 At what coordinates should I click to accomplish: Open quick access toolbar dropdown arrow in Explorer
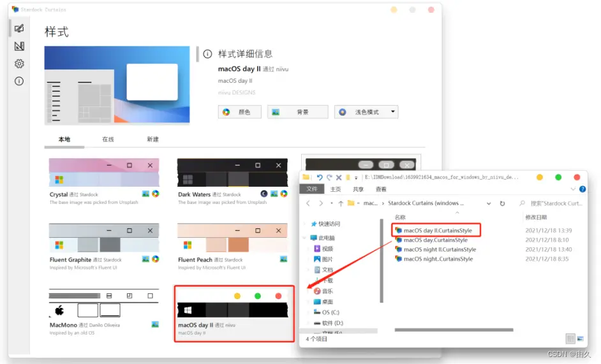[356, 178]
